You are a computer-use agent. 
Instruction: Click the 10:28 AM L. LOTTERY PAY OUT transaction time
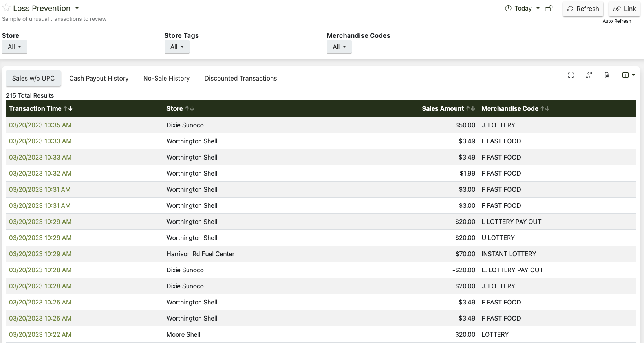point(40,270)
